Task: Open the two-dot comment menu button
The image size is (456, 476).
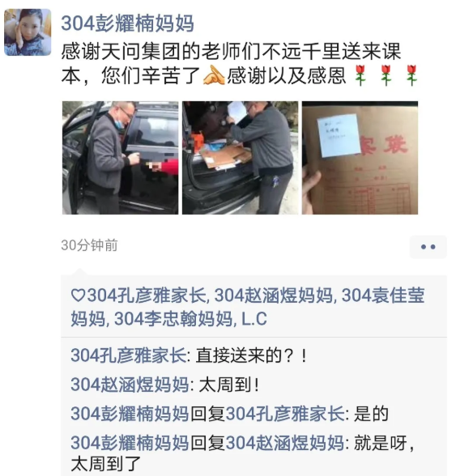Action: tap(428, 247)
